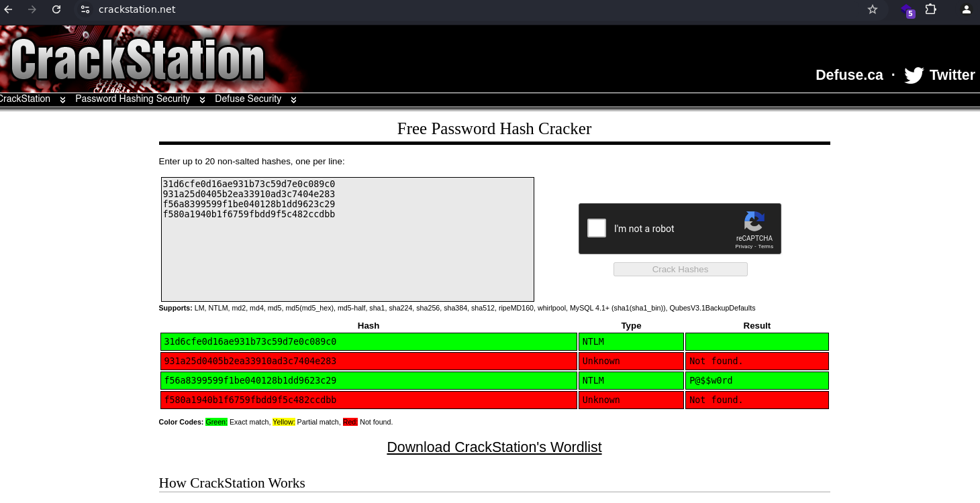Image resolution: width=980 pixels, height=503 pixels.
Task: Open Download CrackStation's Wordlist link
Action: (494, 447)
